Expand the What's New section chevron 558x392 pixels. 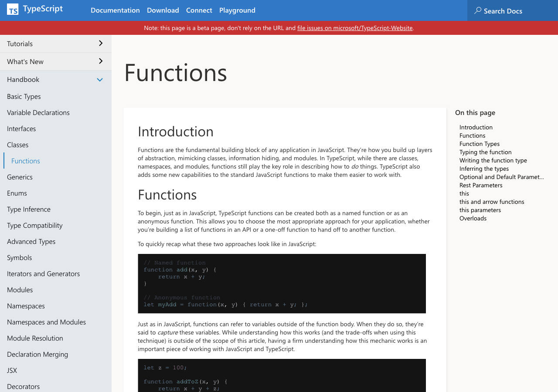(101, 61)
